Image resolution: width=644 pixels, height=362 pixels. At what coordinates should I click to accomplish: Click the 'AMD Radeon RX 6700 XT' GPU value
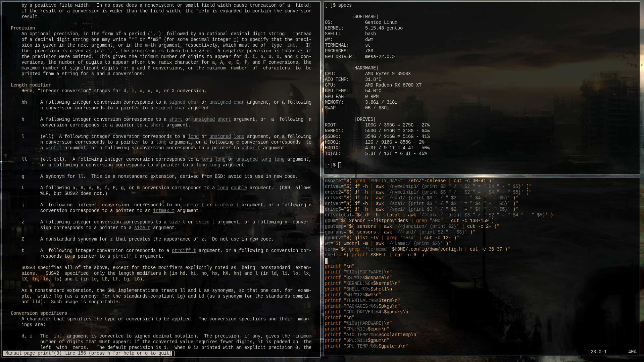393,85
